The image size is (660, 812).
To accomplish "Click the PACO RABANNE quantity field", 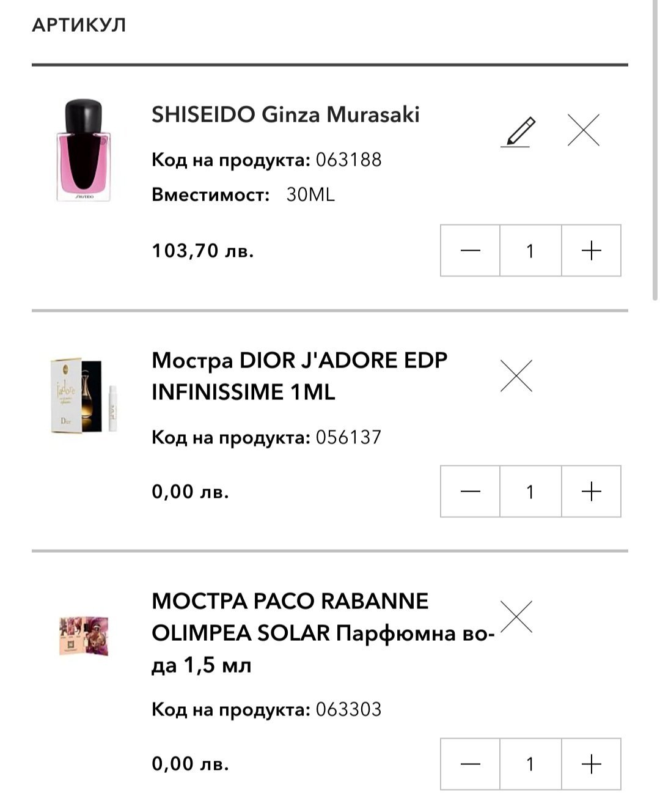I will point(530,764).
